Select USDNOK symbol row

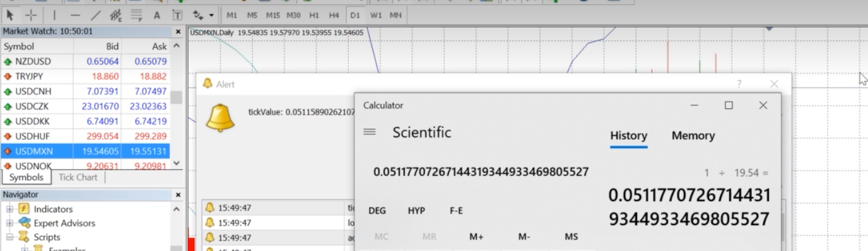pyautogui.click(x=85, y=165)
